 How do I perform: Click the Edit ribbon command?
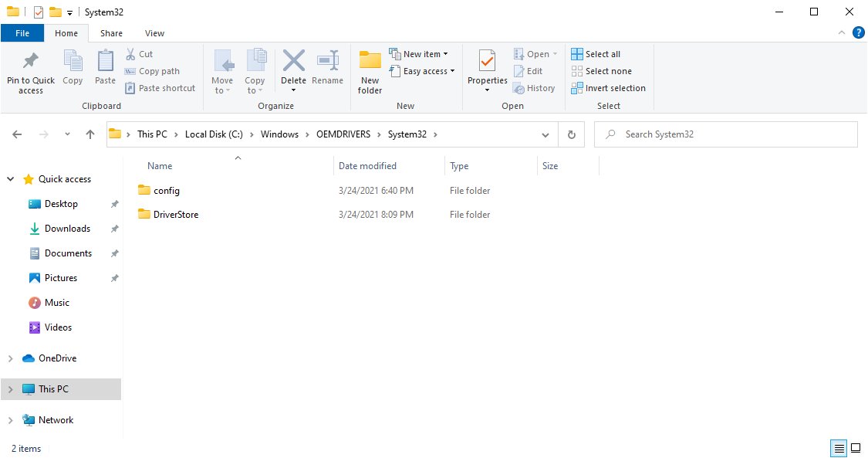tap(528, 71)
